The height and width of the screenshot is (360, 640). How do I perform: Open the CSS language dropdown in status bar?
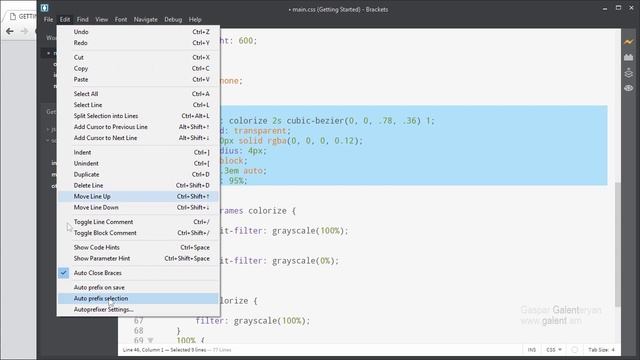[554, 350]
